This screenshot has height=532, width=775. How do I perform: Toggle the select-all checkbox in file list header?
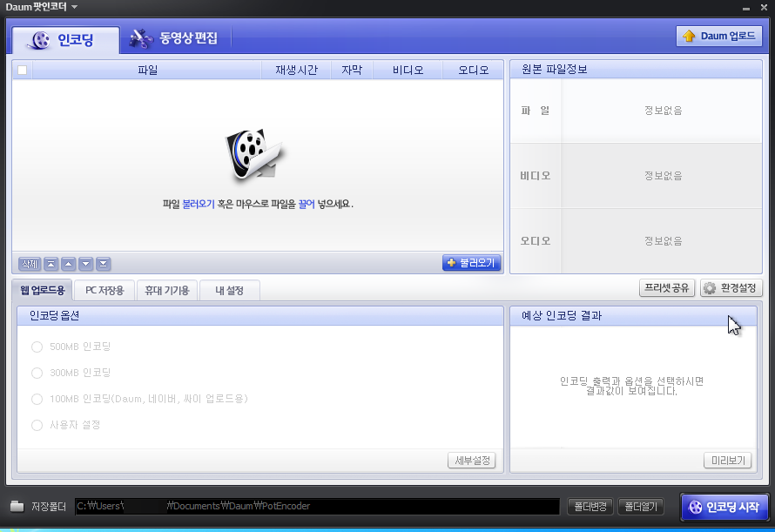(x=23, y=70)
